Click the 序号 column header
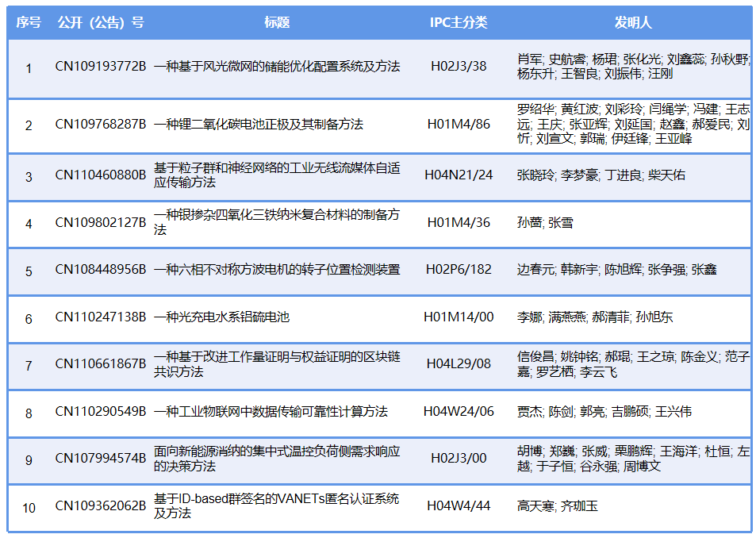This screenshot has width=756, height=538. [x=29, y=22]
